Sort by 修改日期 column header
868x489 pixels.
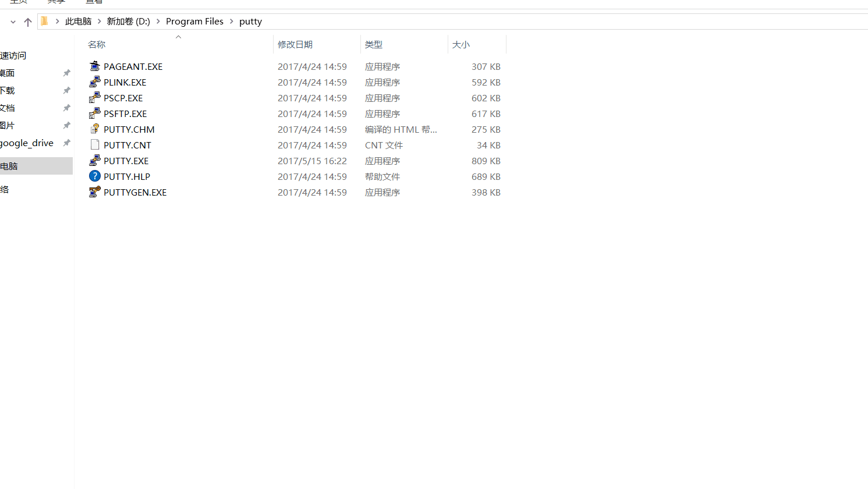coord(295,44)
